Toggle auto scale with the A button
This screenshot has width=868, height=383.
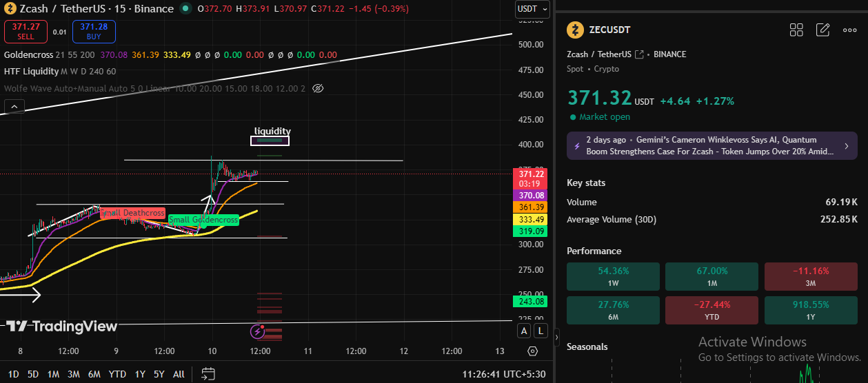(524, 331)
